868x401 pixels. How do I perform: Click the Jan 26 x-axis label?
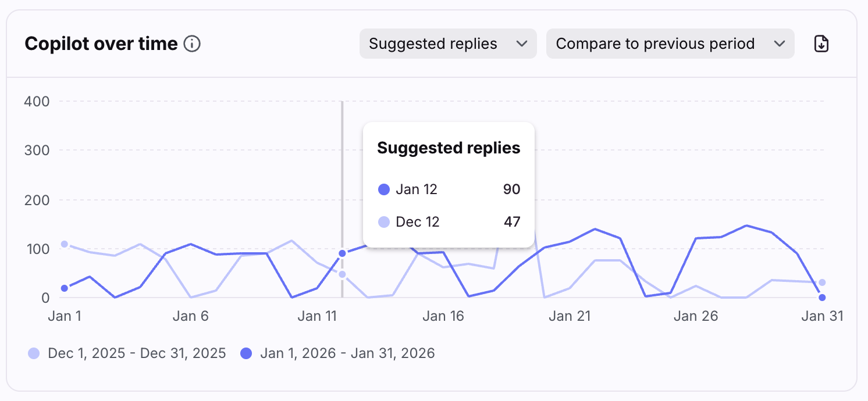tap(696, 316)
